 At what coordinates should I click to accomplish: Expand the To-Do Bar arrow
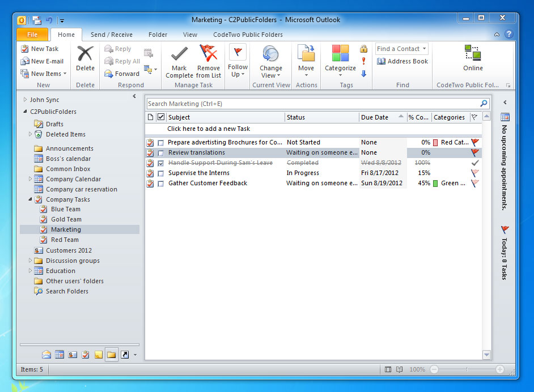[x=505, y=103]
